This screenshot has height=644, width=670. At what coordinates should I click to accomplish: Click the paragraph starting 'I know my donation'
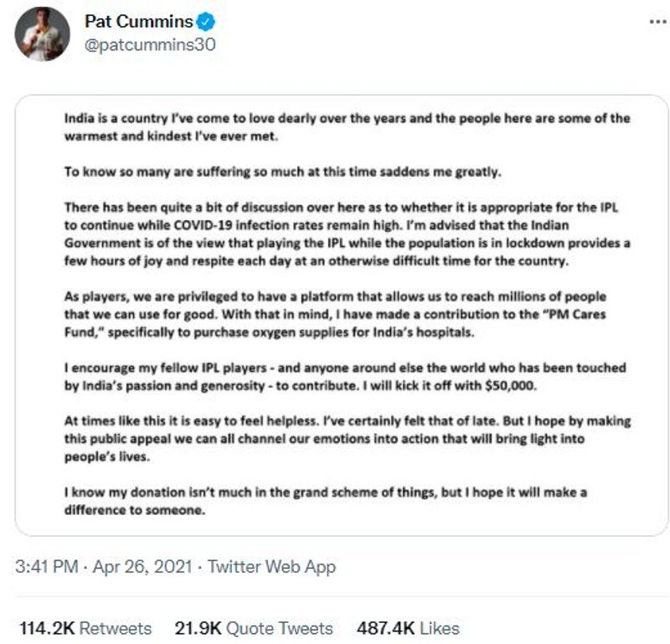click(x=325, y=501)
